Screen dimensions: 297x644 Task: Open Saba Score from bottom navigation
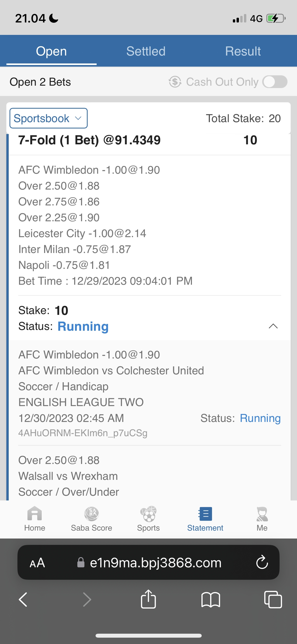click(x=91, y=514)
